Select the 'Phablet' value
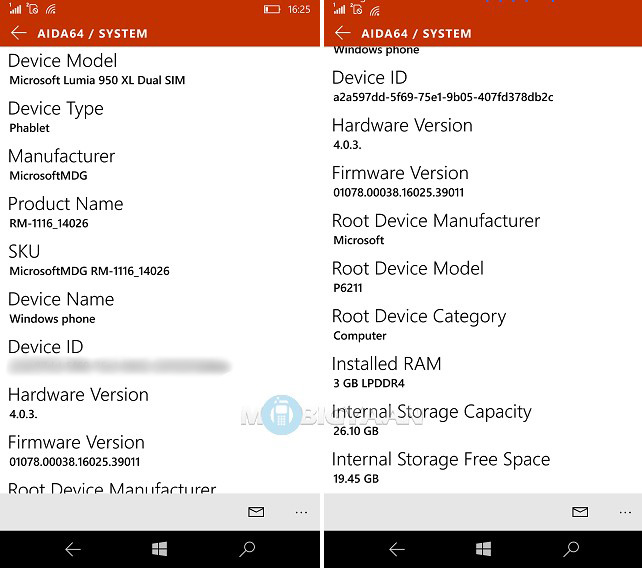Image resolution: width=642 pixels, height=568 pixels. point(29,128)
